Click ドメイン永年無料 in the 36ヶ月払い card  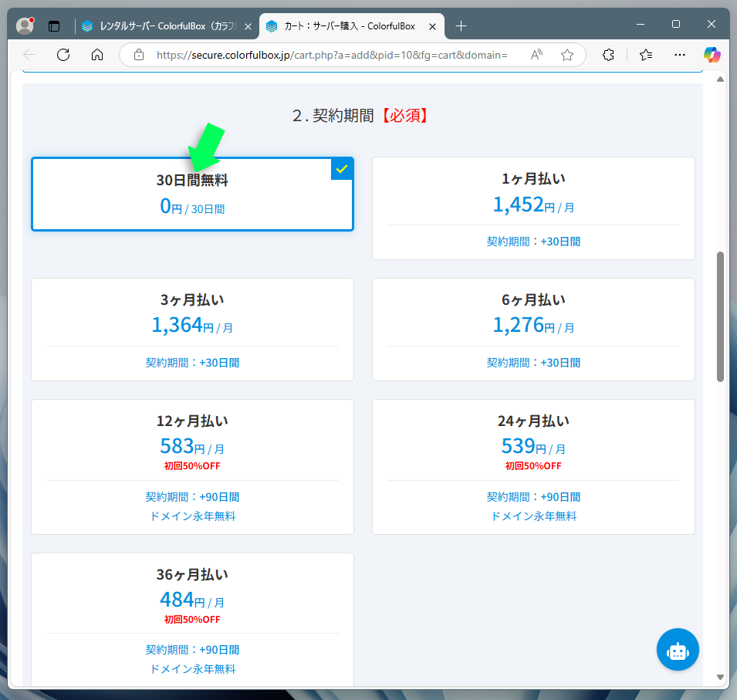pyautogui.click(x=192, y=669)
